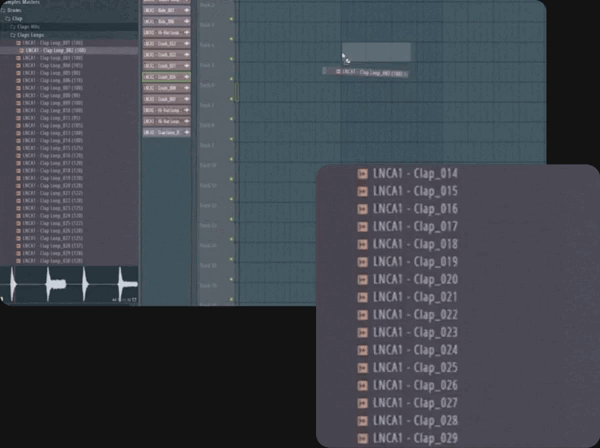Select the Crash_024 channel button
This screenshot has height=448, width=600.
pyautogui.click(x=166, y=77)
